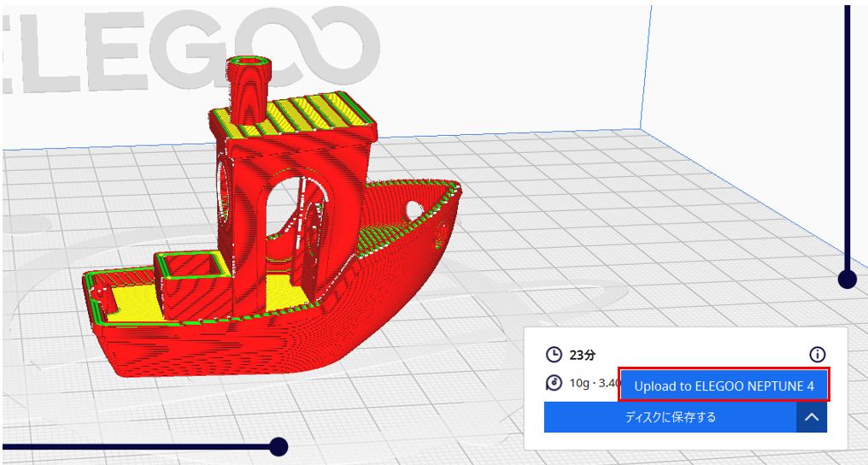Click the Upload to ELEGOO NEPTUNE 4 button
Viewport: 868px width, 465px height.
pos(724,386)
